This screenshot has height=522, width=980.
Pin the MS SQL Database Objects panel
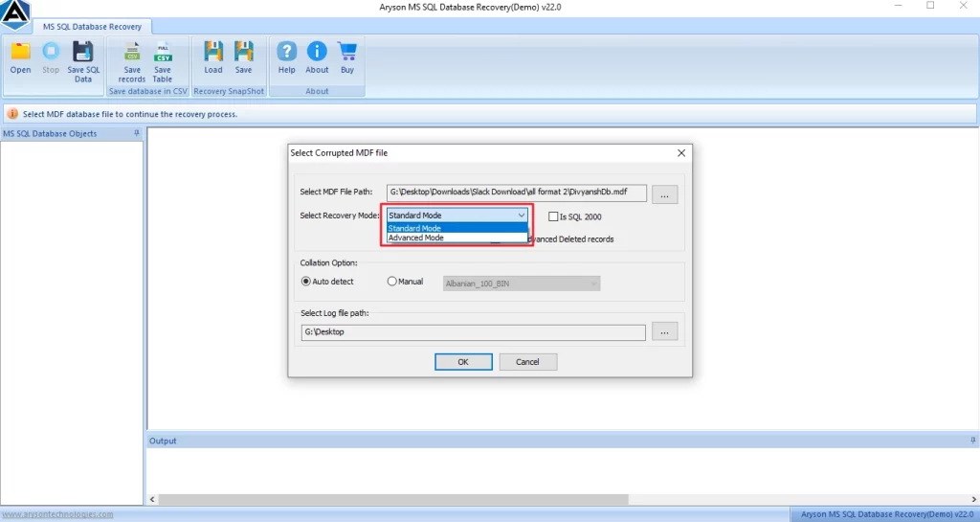click(136, 133)
